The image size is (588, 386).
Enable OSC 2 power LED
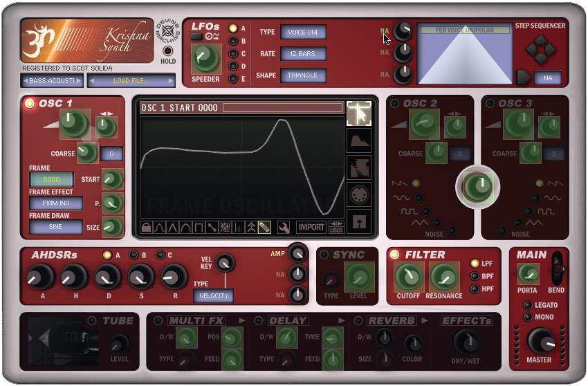coord(394,103)
